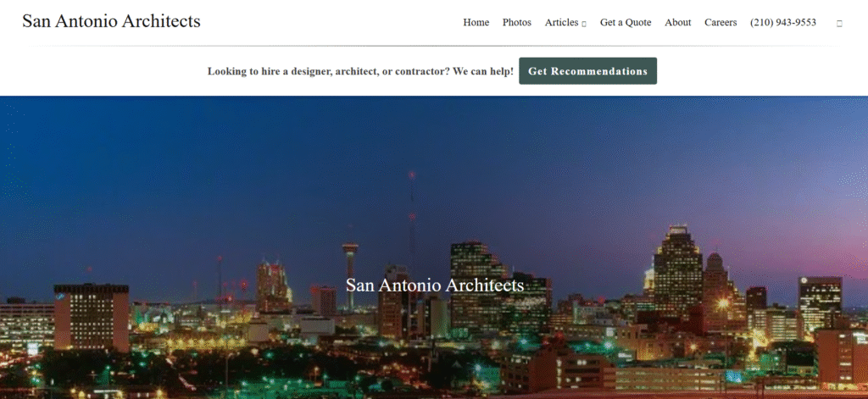Visit the About page

677,23
